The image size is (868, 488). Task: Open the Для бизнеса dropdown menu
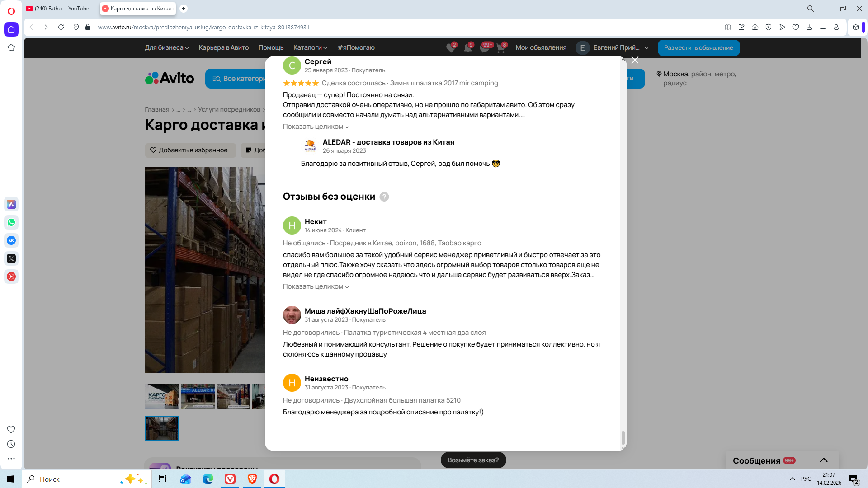[x=166, y=47]
